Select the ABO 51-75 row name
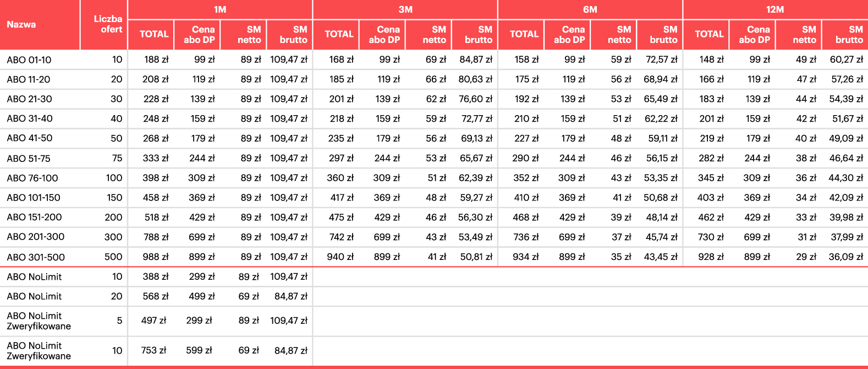Screen dimensions: 868x369 [x=29, y=159]
